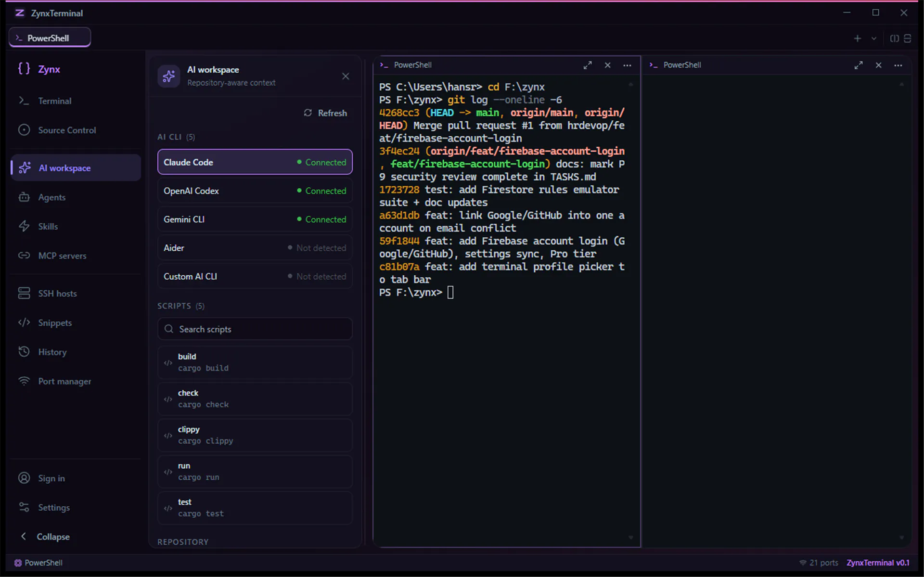Open the Terminal sidebar section
This screenshot has height=577, width=924.
click(x=75, y=101)
